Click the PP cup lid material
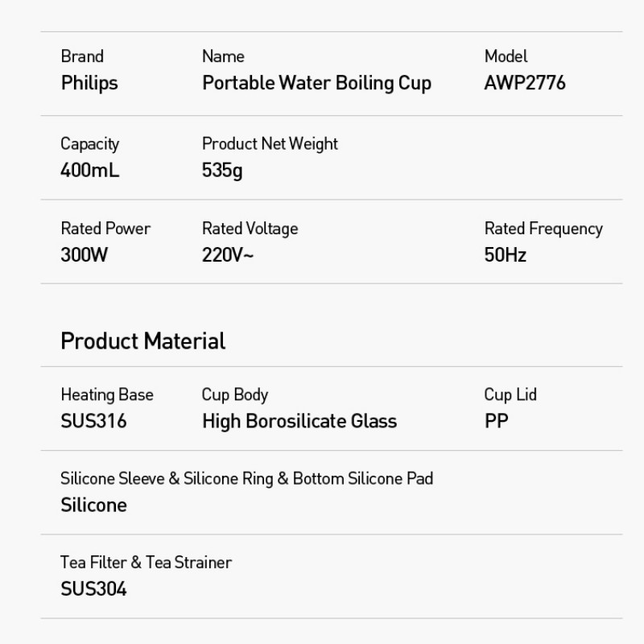Image resolution: width=644 pixels, height=644 pixels. click(x=497, y=421)
